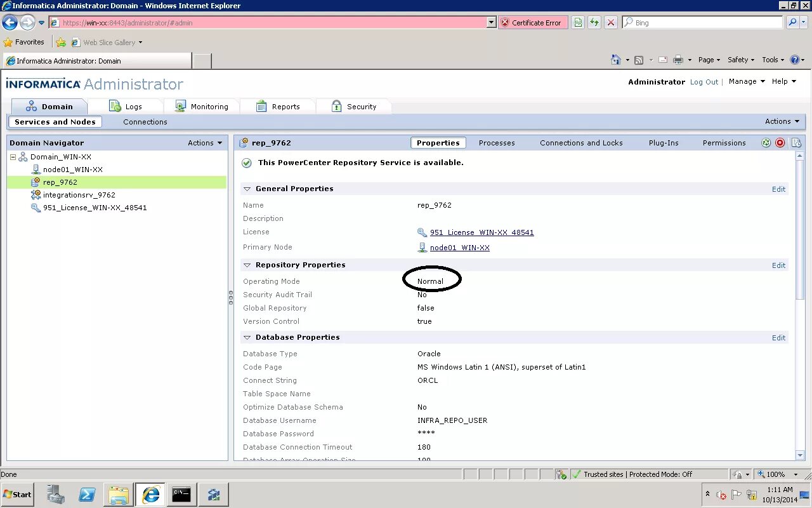Open the IE Page menu
The height and width of the screenshot is (508, 812).
coord(709,60)
